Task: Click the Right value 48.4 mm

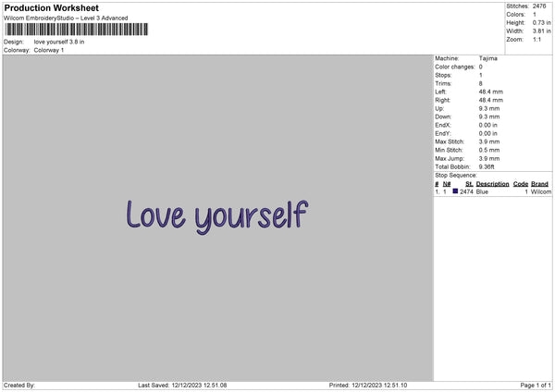Action: click(491, 100)
